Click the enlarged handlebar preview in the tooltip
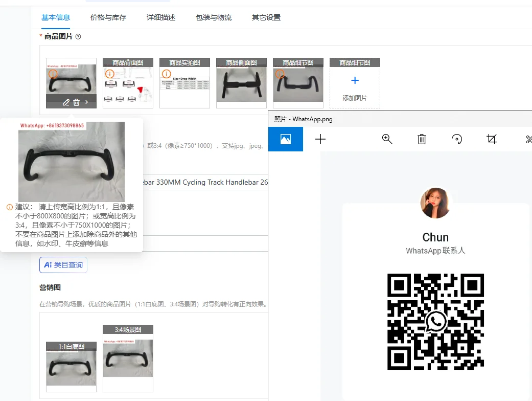532x401 pixels. 71,162
